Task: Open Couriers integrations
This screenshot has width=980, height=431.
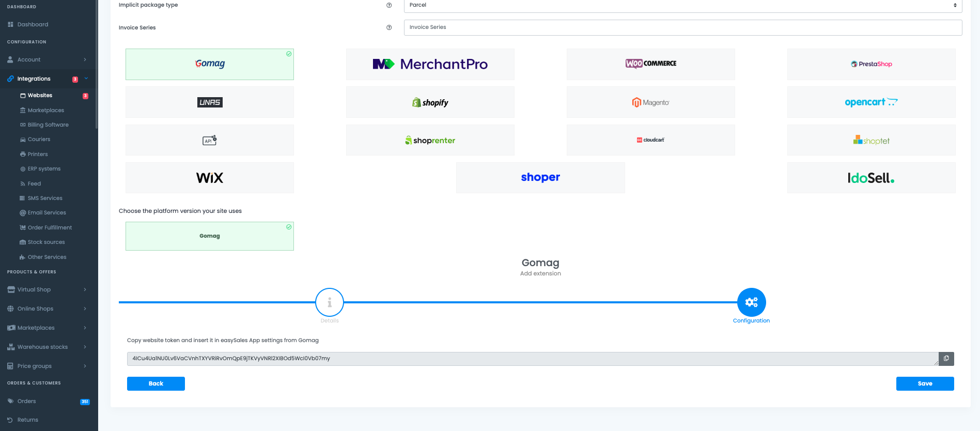Action: 39,140
